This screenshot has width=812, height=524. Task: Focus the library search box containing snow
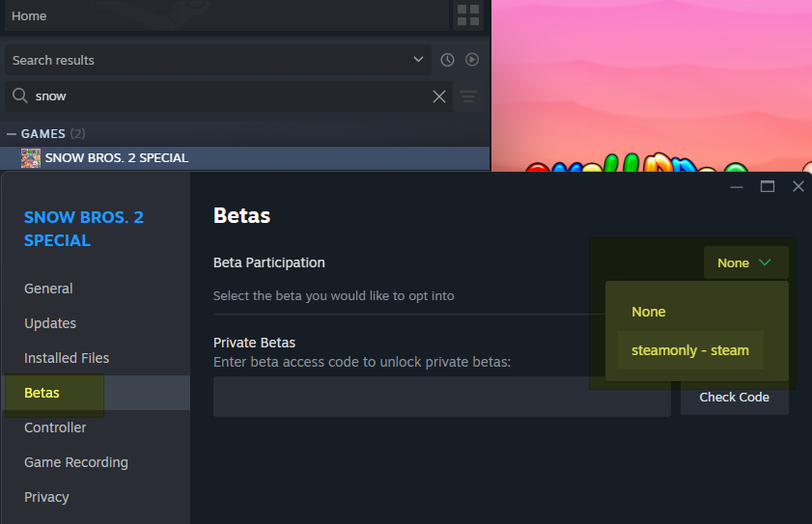pyautogui.click(x=229, y=97)
